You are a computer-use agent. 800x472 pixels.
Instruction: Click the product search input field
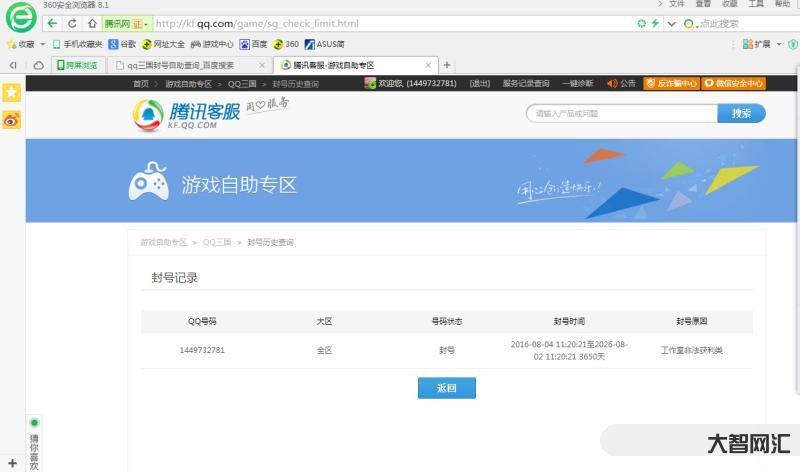click(621, 114)
